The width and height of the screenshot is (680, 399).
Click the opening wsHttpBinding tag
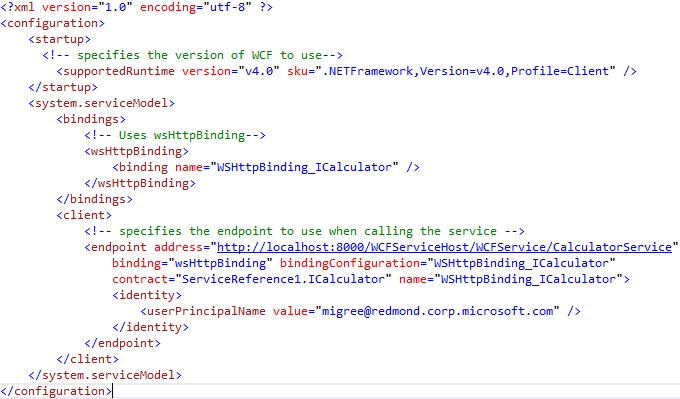137,151
